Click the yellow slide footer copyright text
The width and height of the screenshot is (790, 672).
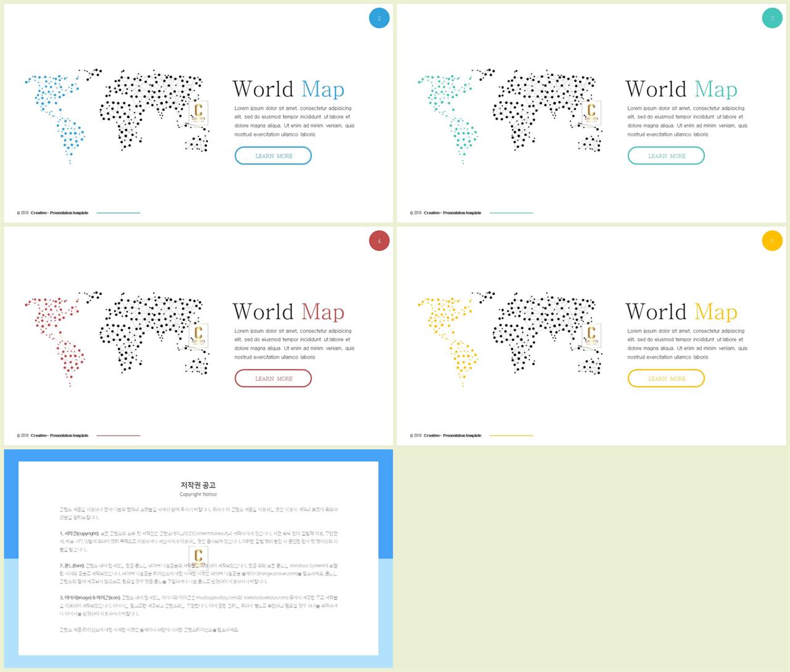446,436
